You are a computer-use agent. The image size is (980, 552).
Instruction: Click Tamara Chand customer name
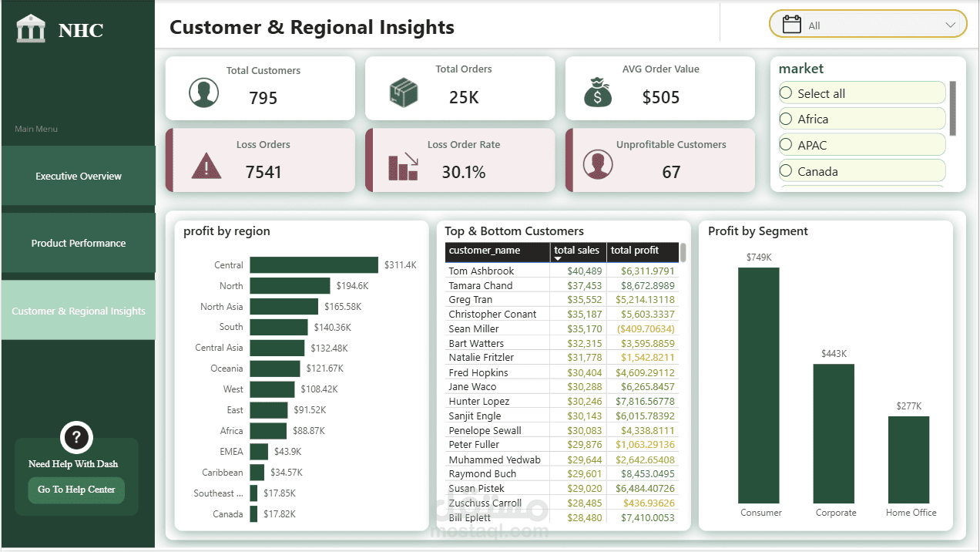coord(481,285)
